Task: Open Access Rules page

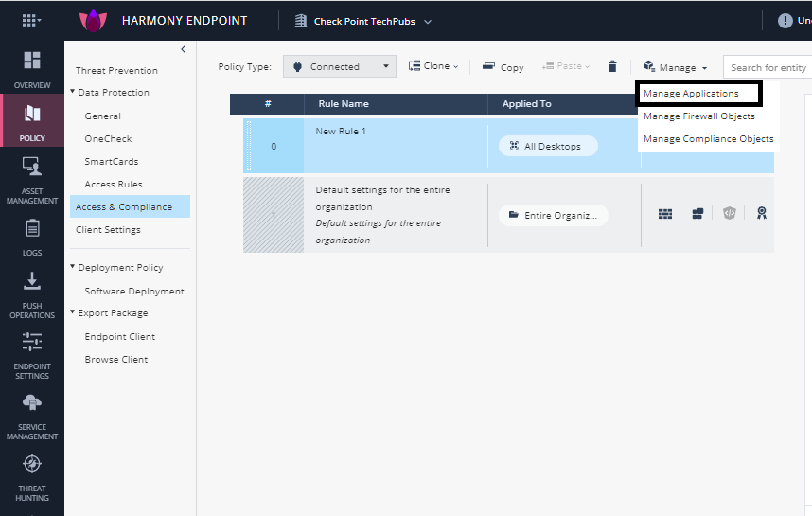Action: (114, 185)
